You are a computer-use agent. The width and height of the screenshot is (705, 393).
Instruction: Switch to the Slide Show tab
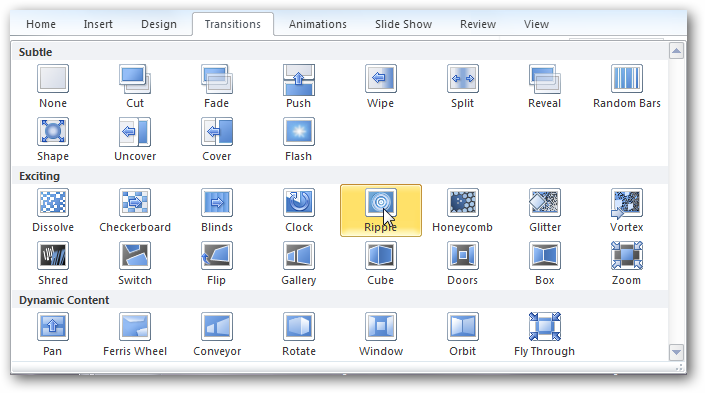pos(403,24)
